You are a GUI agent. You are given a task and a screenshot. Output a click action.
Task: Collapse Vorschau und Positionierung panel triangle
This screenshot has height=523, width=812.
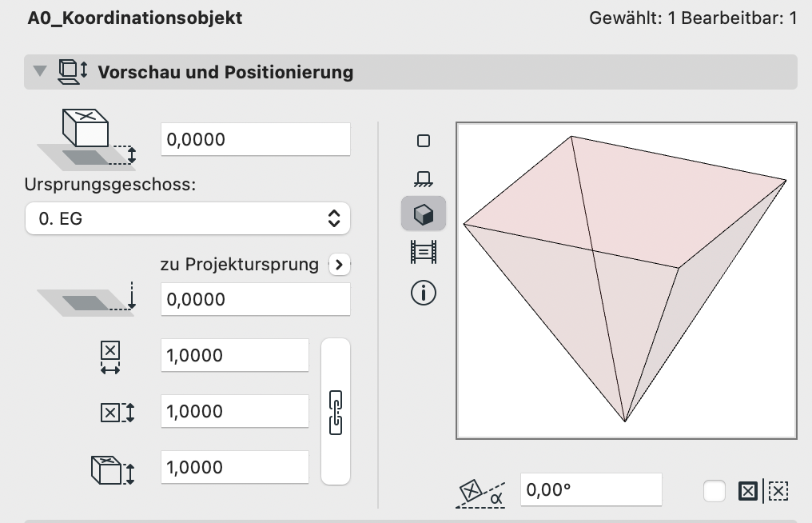tap(40, 71)
